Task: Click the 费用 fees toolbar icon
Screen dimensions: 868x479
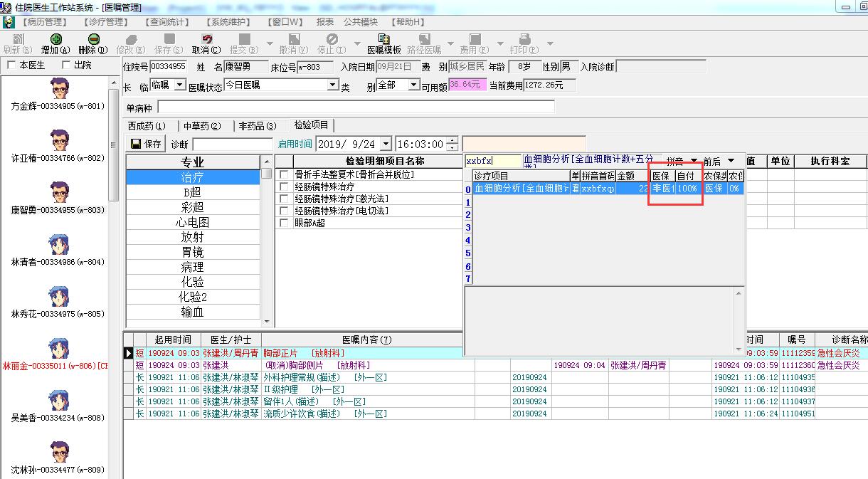Action: (x=475, y=39)
